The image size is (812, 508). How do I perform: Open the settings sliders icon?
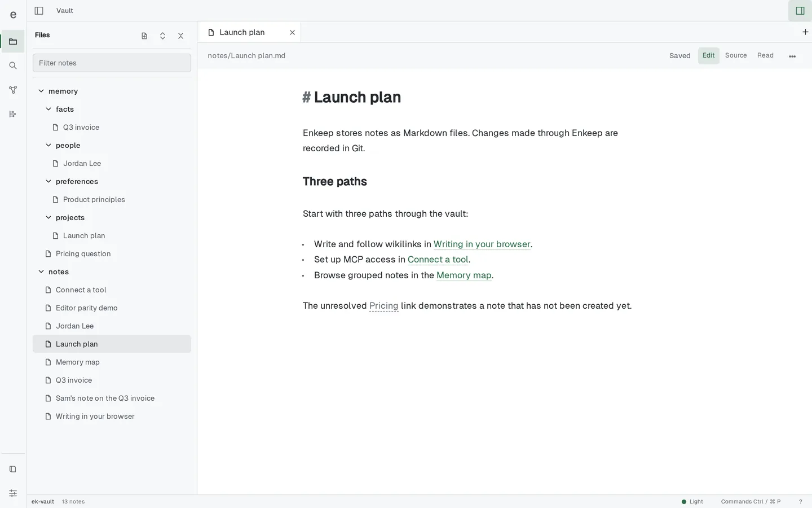[x=13, y=493]
